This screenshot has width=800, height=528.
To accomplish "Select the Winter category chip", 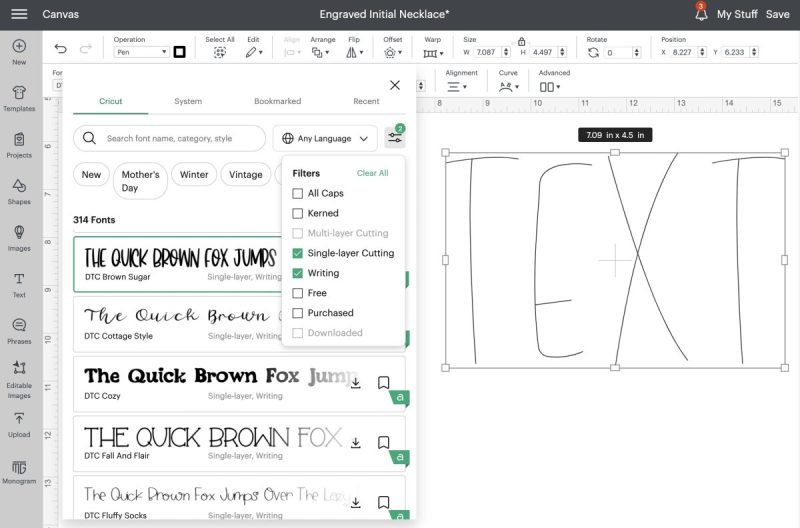I will pyautogui.click(x=194, y=174).
